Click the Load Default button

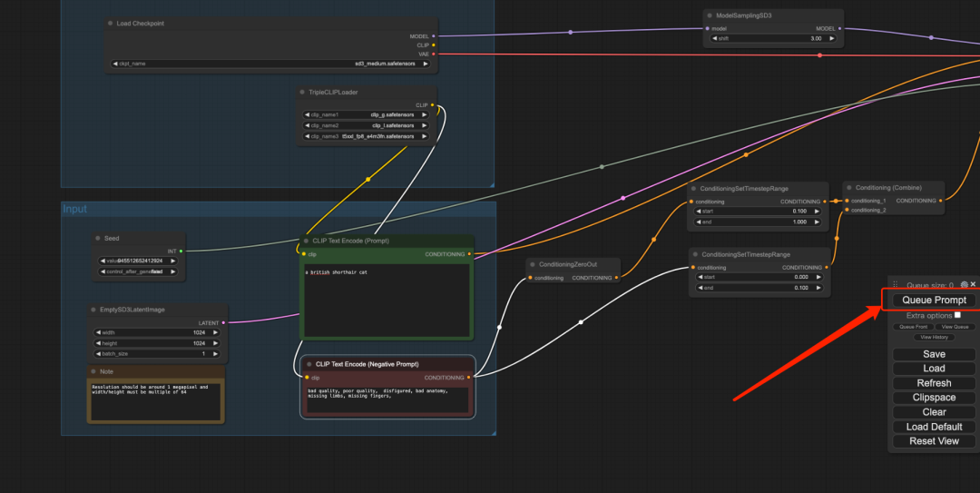coord(934,427)
